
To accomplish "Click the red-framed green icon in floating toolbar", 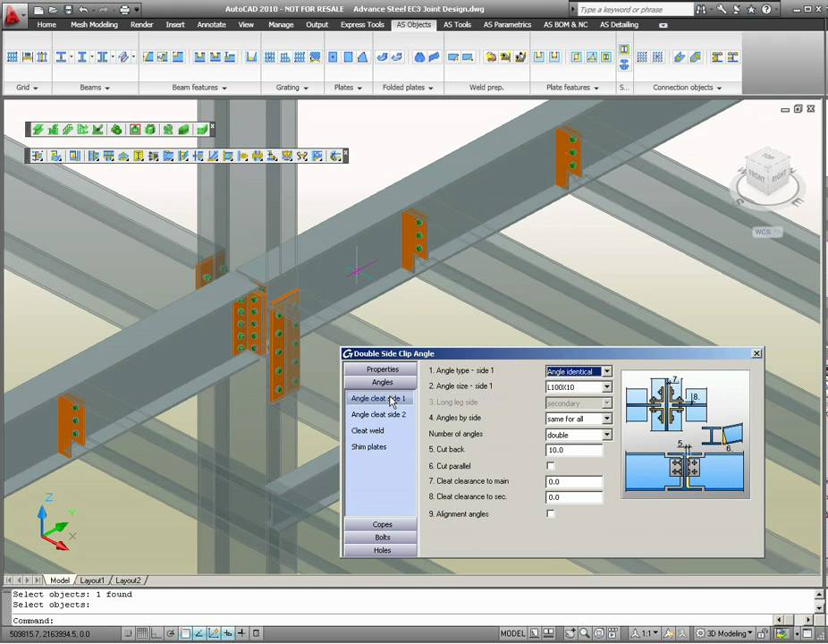I will pyautogui.click(x=135, y=130).
